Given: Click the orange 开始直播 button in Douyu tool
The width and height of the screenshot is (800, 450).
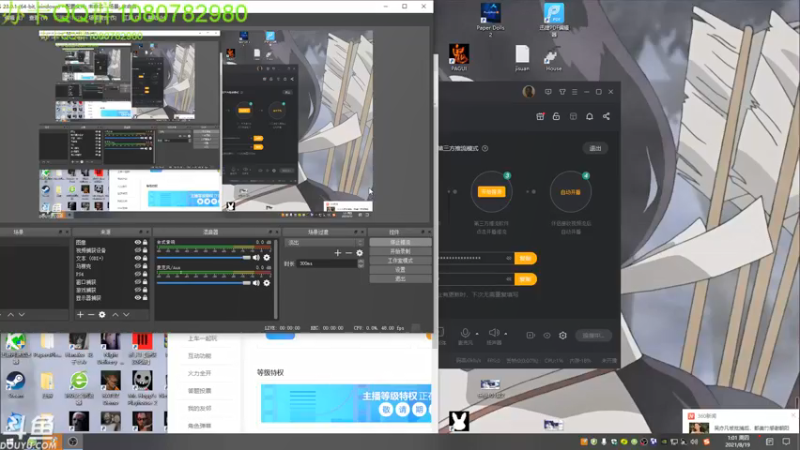Looking at the screenshot, I should coord(491,192).
